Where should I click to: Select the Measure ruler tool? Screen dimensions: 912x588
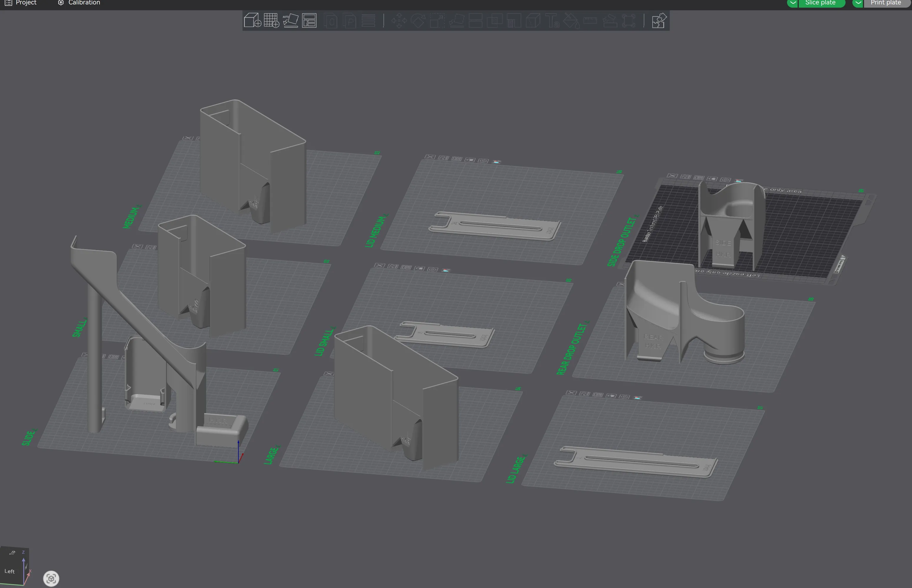[x=590, y=21]
